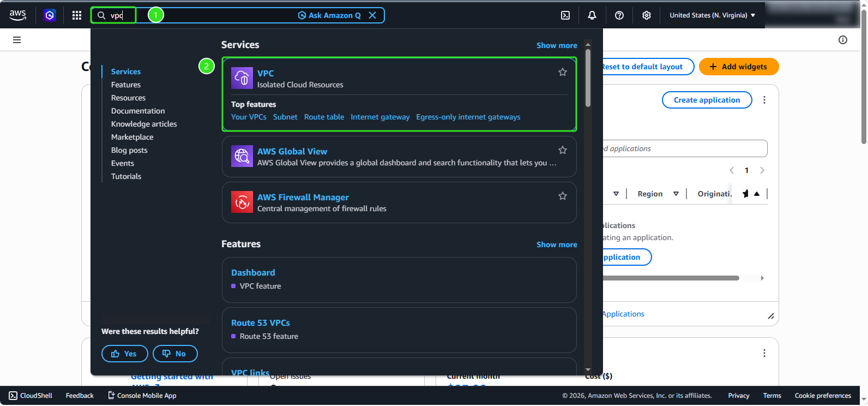This screenshot has height=406, width=868.
Task: Show more Features results
Action: 557,244
